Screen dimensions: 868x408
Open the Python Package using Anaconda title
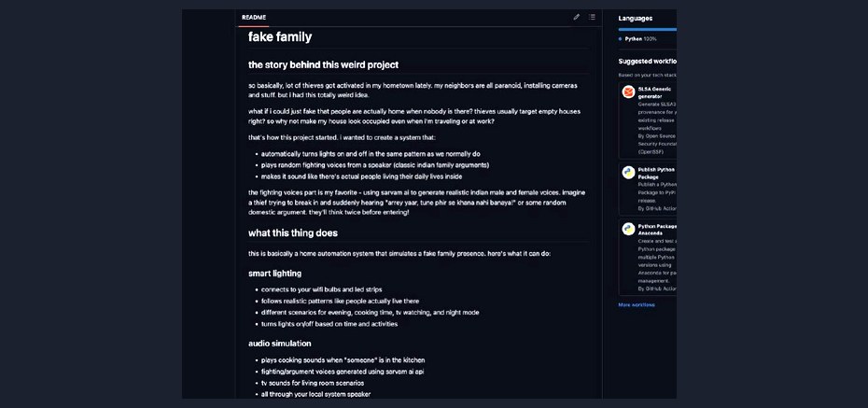pos(657,230)
